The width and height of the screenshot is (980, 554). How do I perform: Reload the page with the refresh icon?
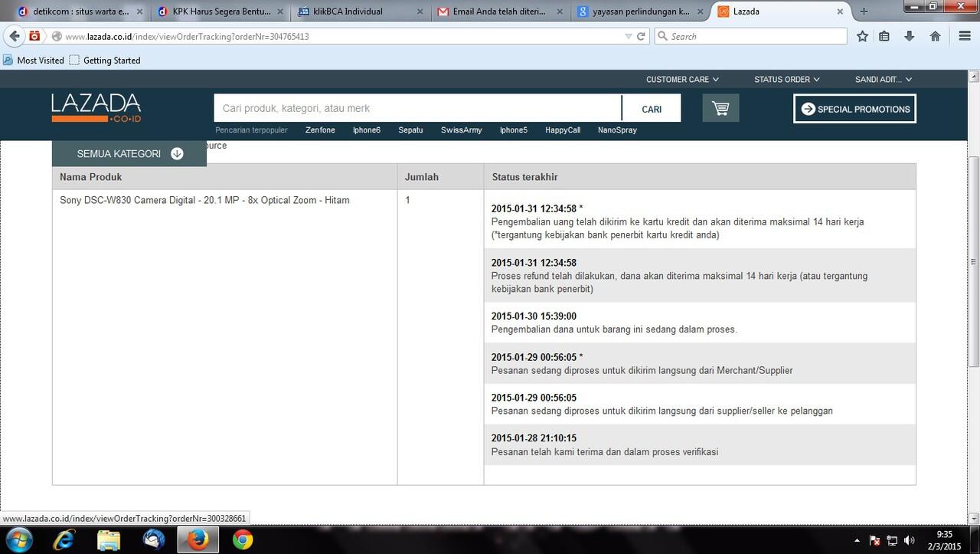click(641, 36)
